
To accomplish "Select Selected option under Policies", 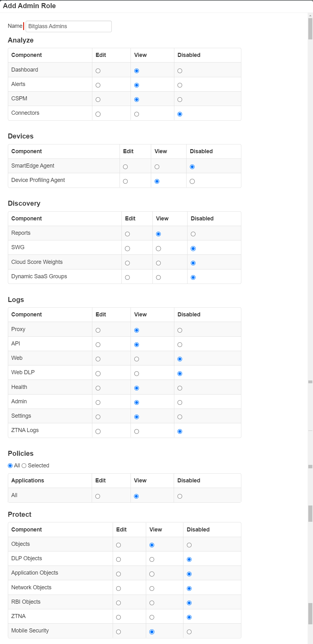I will [x=24, y=465].
